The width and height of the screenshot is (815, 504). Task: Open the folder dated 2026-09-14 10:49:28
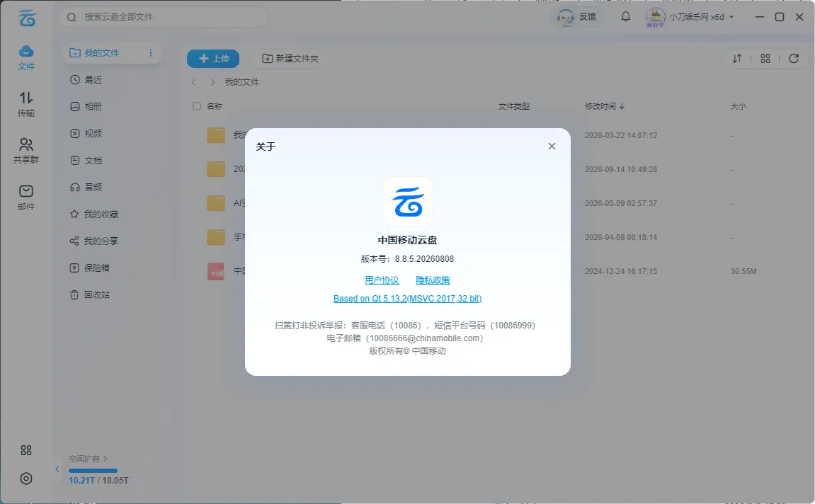click(216, 169)
